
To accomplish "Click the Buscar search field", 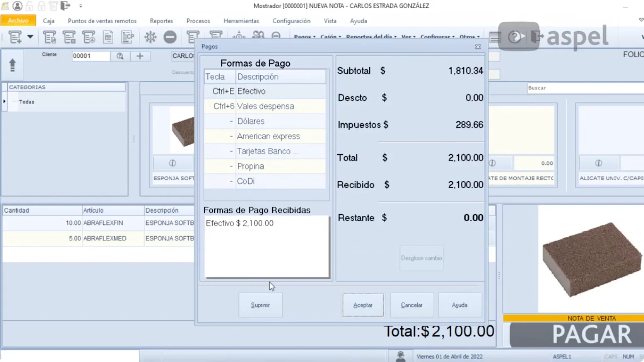I will (585, 88).
